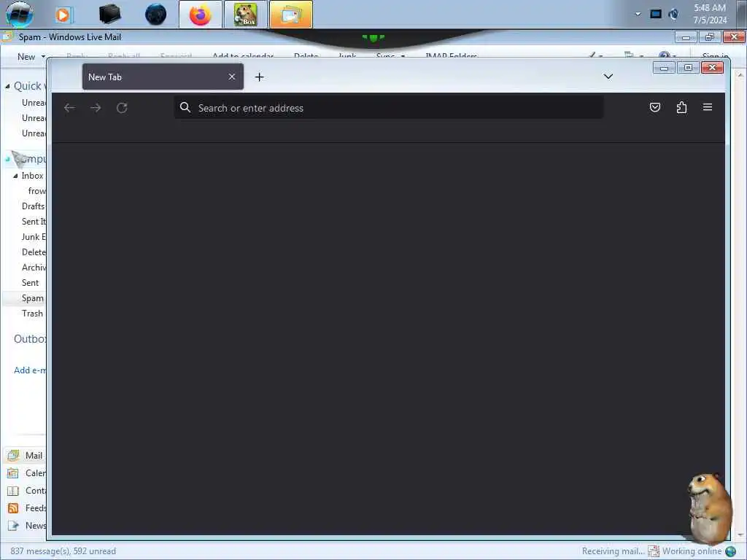Select the New Tab browser tab

(x=163, y=77)
